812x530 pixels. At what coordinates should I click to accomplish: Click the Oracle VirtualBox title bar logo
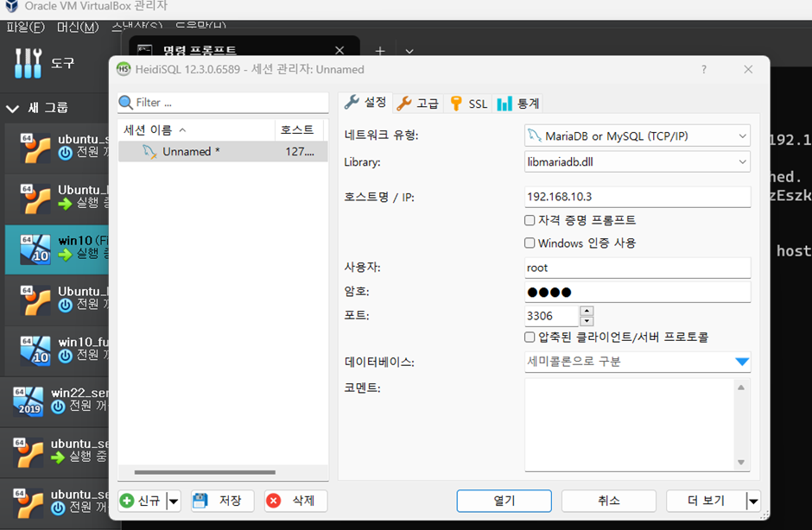pyautogui.click(x=11, y=6)
